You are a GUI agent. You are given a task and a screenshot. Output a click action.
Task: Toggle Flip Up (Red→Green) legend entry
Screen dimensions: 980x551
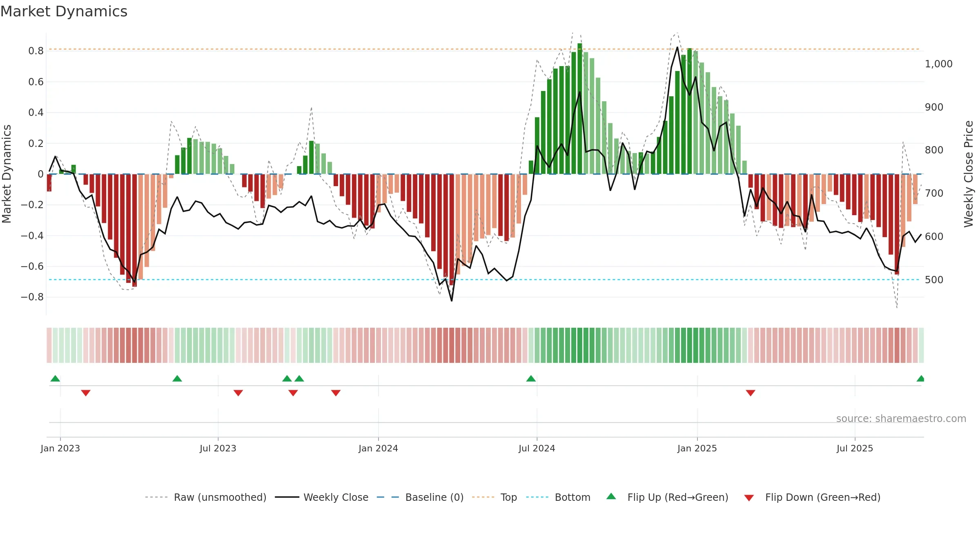pos(667,497)
